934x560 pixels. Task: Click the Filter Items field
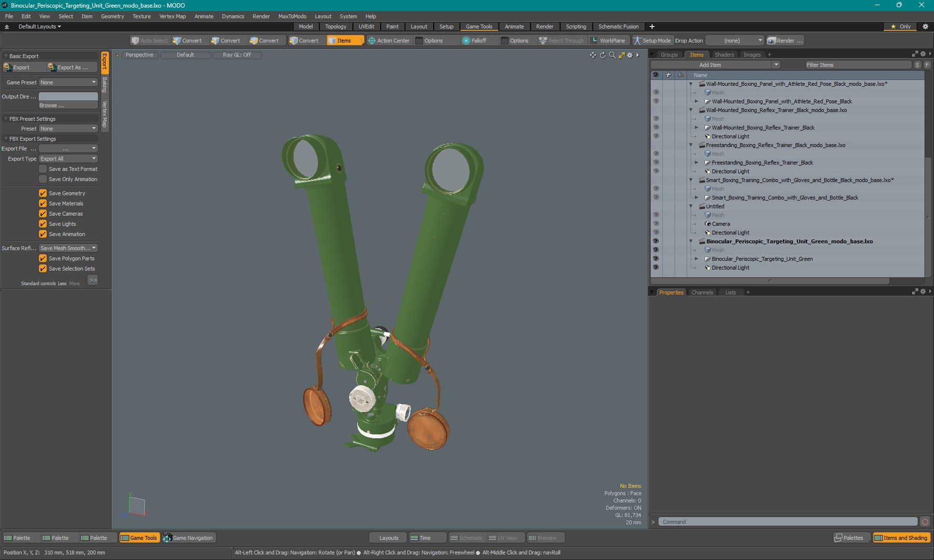coord(858,65)
